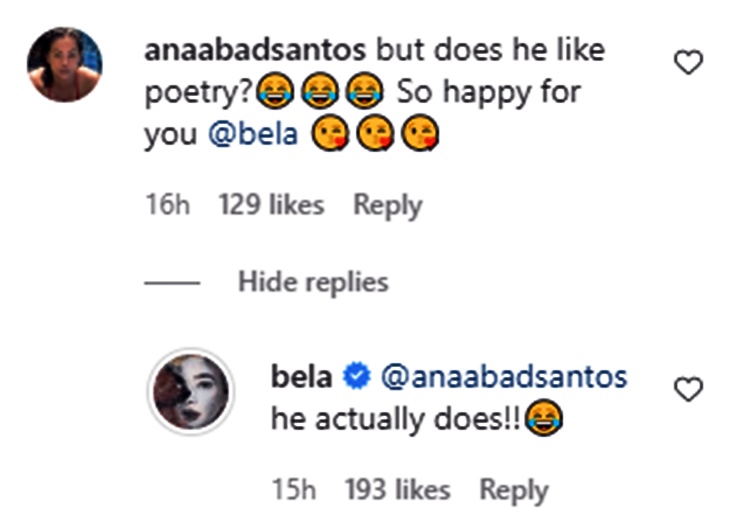Collapse the thread with Hide replies
This screenshot has width=750, height=521.
[x=312, y=282]
